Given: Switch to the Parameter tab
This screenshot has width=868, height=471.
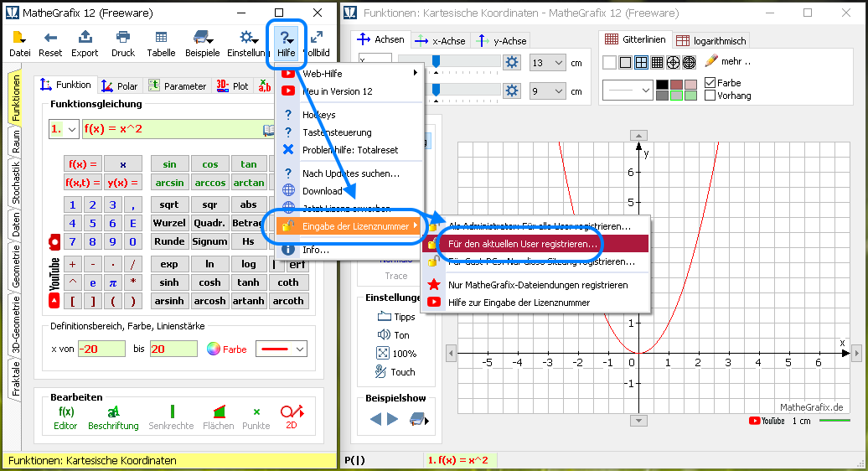Looking at the screenshot, I should click(178, 85).
